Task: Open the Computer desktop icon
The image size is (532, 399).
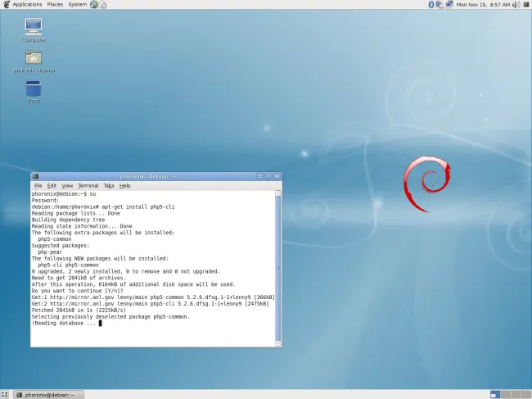Action: 34,27
